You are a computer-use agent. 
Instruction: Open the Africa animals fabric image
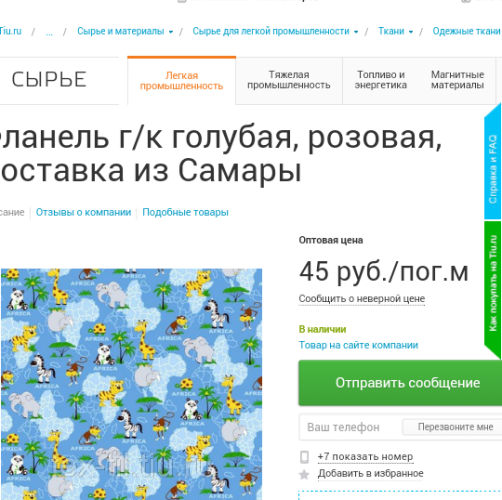(x=131, y=384)
